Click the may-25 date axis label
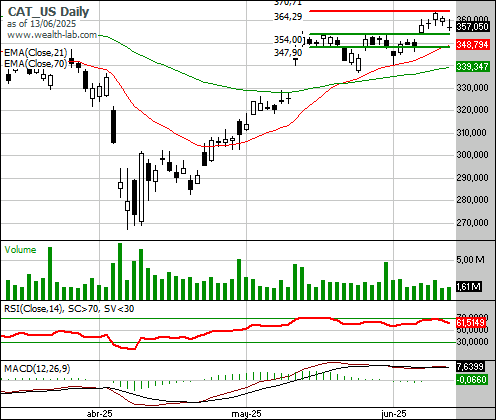 coord(246,414)
